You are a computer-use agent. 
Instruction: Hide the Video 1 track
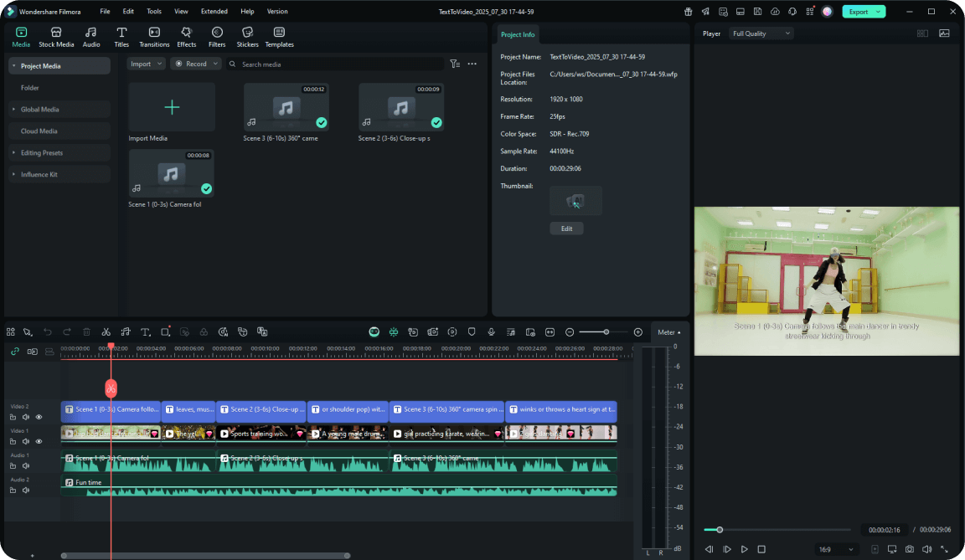click(39, 441)
